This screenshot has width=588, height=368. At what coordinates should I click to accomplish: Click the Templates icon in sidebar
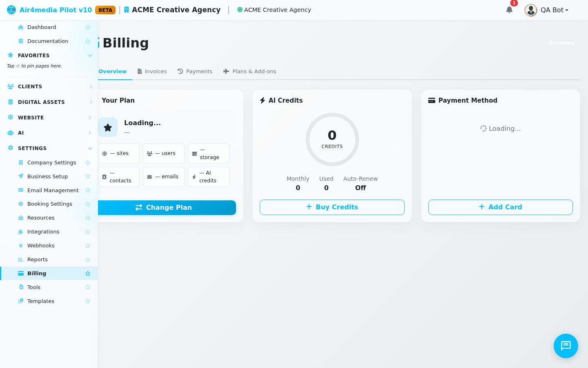coord(21,301)
